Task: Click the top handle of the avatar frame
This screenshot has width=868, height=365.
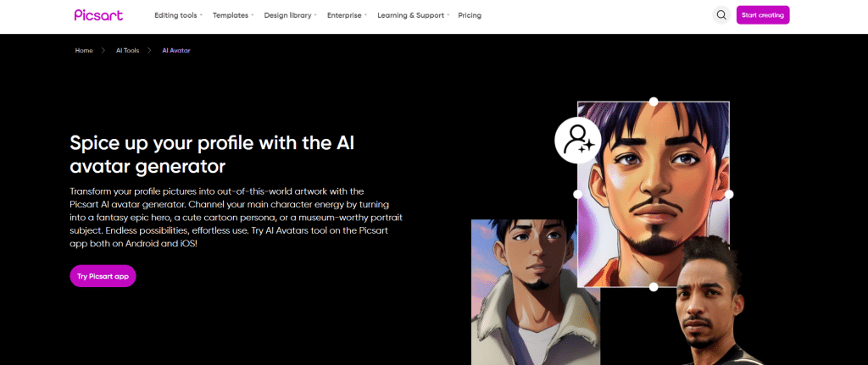Action: 654,102
